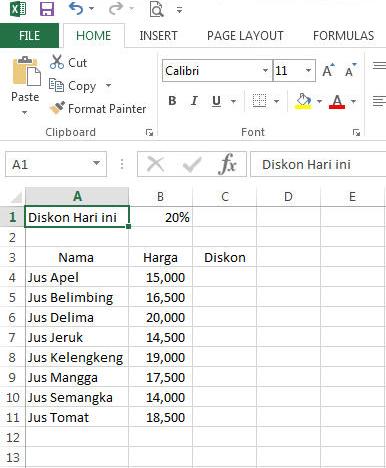Paste clipboard contents with the Paste icon
This screenshot has width=386, height=468.
(26, 71)
